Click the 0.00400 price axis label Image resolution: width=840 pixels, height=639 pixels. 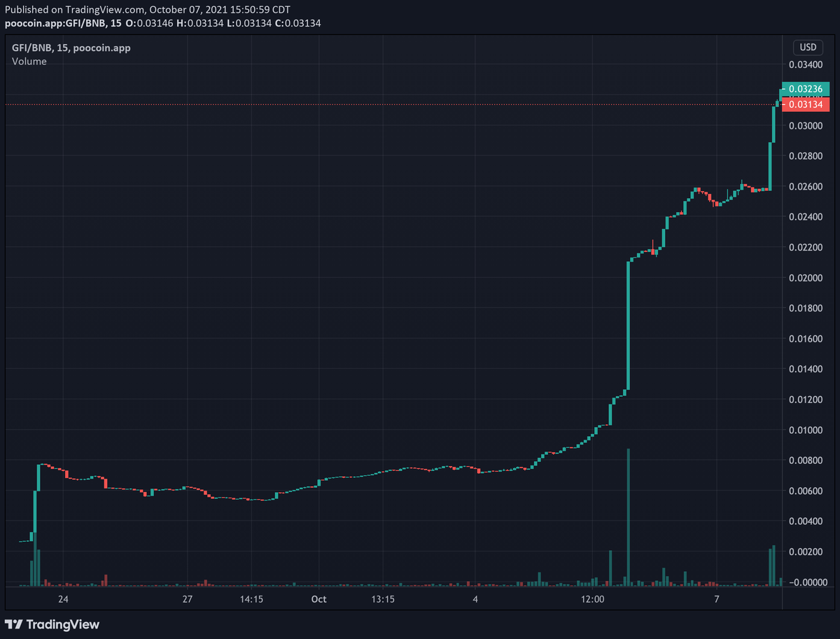(x=805, y=521)
